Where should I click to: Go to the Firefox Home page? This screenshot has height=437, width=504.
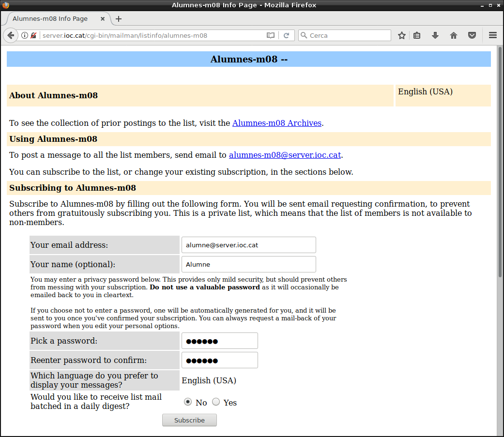tap(454, 35)
